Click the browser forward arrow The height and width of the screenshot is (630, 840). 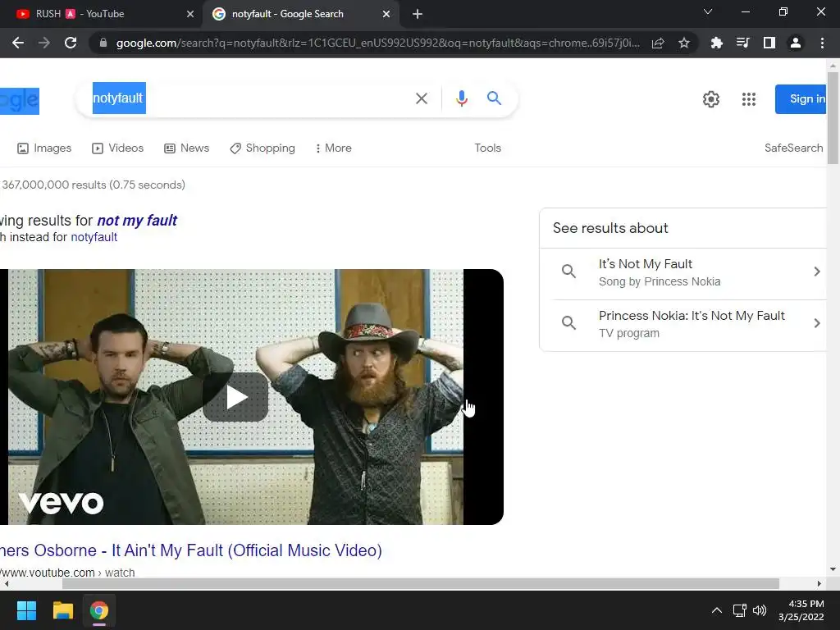[44, 43]
